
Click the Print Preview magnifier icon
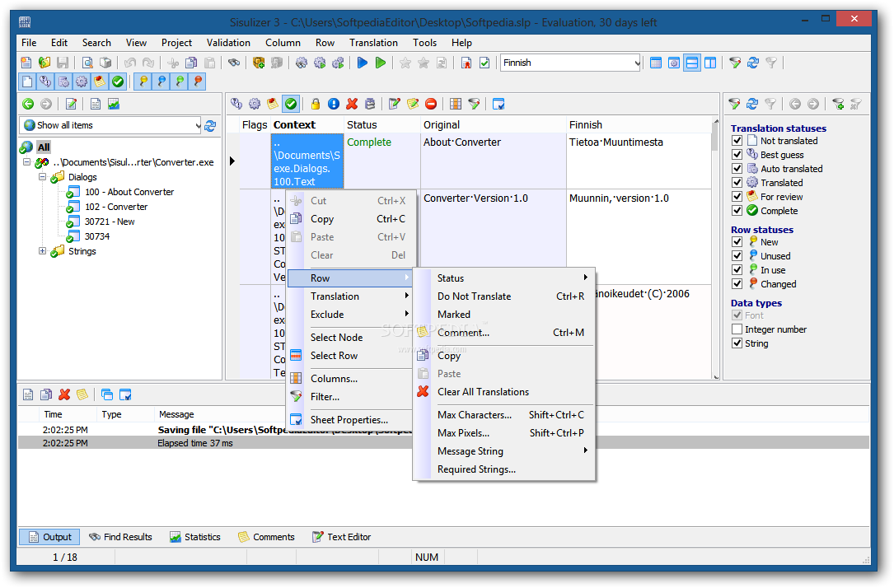tap(87, 63)
